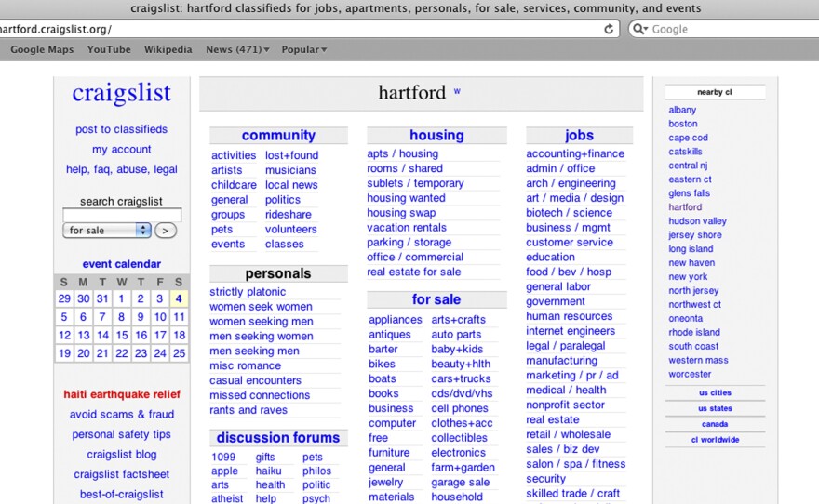Click the Google search magnifier icon
This screenshot has height=504, width=819.
pos(640,29)
